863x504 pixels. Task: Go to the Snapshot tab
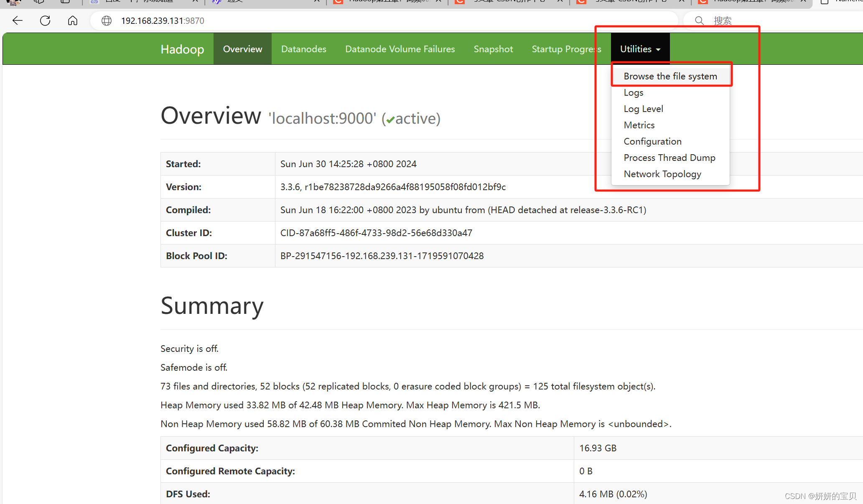(x=493, y=49)
